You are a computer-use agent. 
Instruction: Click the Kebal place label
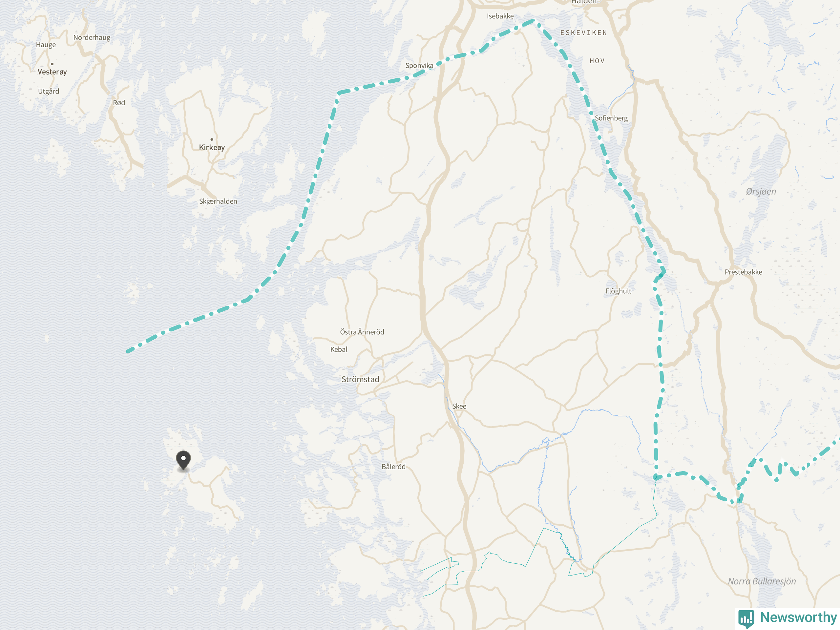339,349
